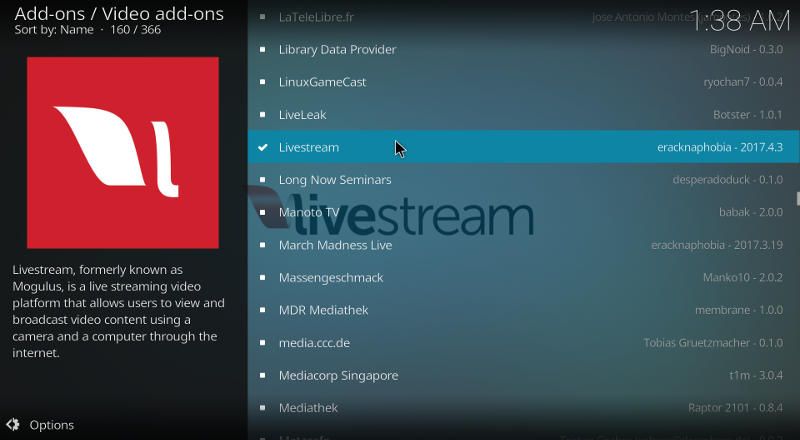Click the Options label
This screenshot has width=800, height=440.
52,425
